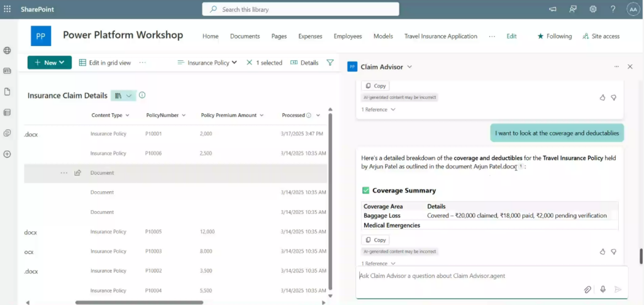This screenshot has width=644, height=305.
Task: Click the citation 1 after Arjun Patel.docx
Action: [x=520, y=166]
